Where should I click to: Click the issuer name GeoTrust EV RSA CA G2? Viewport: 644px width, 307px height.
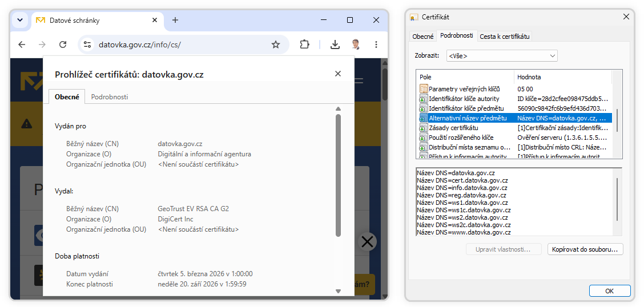click(x=193, y=208)
